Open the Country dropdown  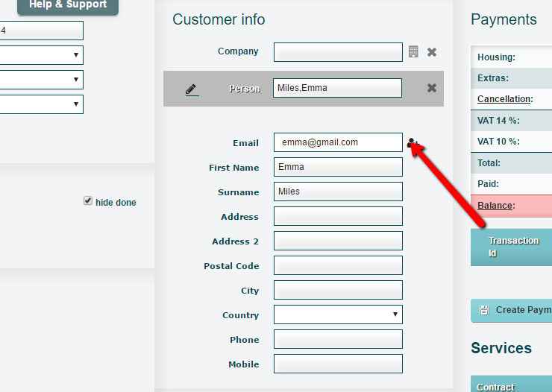coord(338,314)
